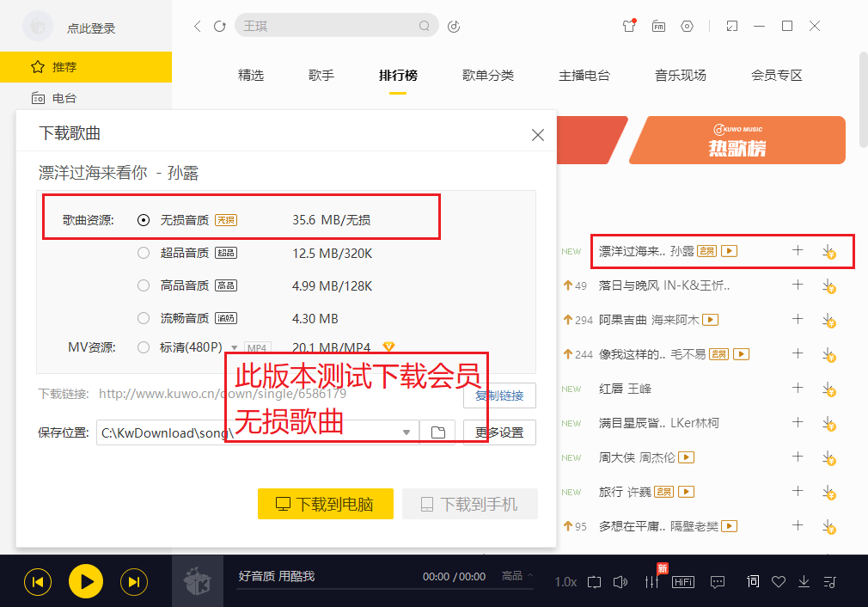Select 高品音质 128K radio option
The image size is (868, 607).
(x=144, y=285)
